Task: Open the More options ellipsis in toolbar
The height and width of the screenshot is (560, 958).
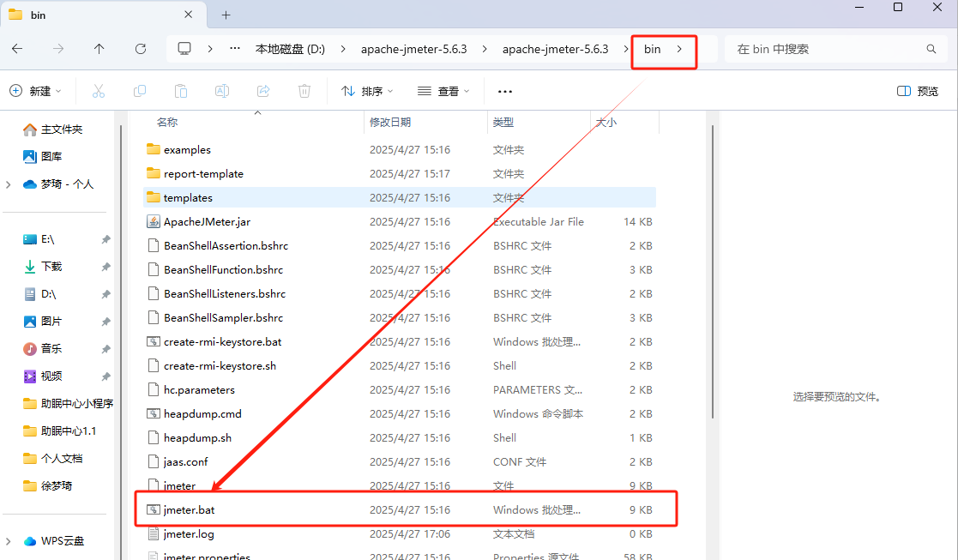Action: (504, 91)
